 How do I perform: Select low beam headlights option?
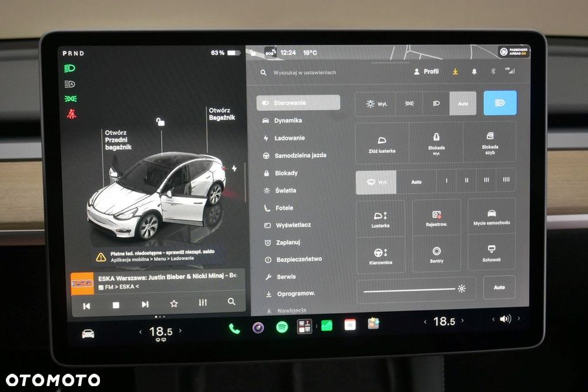(436, 103)
